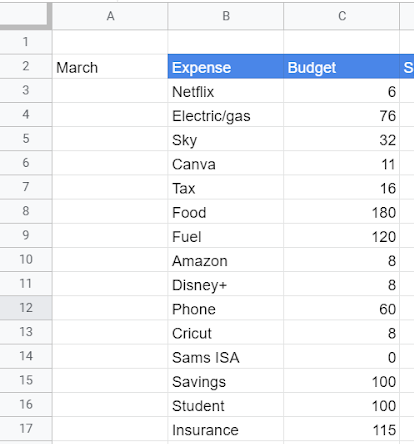414x444 pixels.
Task: Select column C header
Action: (342, 16)
